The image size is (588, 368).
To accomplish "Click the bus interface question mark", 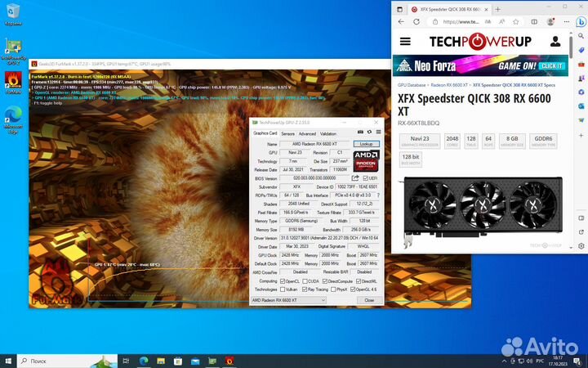I will pos(378,195).
